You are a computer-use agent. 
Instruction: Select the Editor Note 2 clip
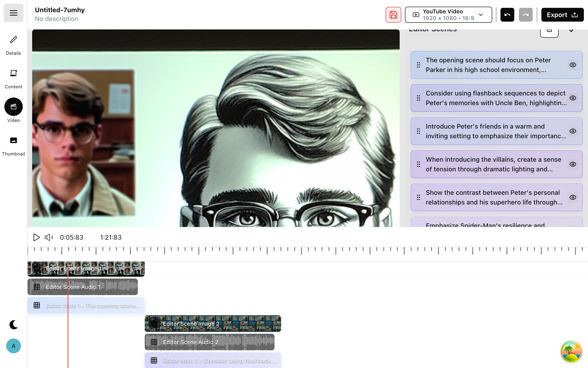pos(213,360)
